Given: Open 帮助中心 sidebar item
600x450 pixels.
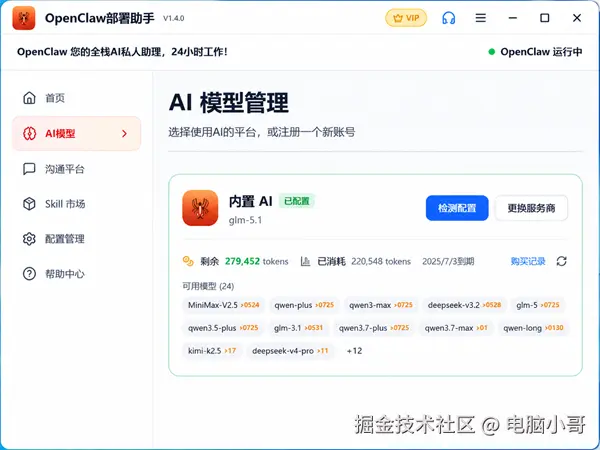Looking at the screenshot, I should [x=77, y=274].
